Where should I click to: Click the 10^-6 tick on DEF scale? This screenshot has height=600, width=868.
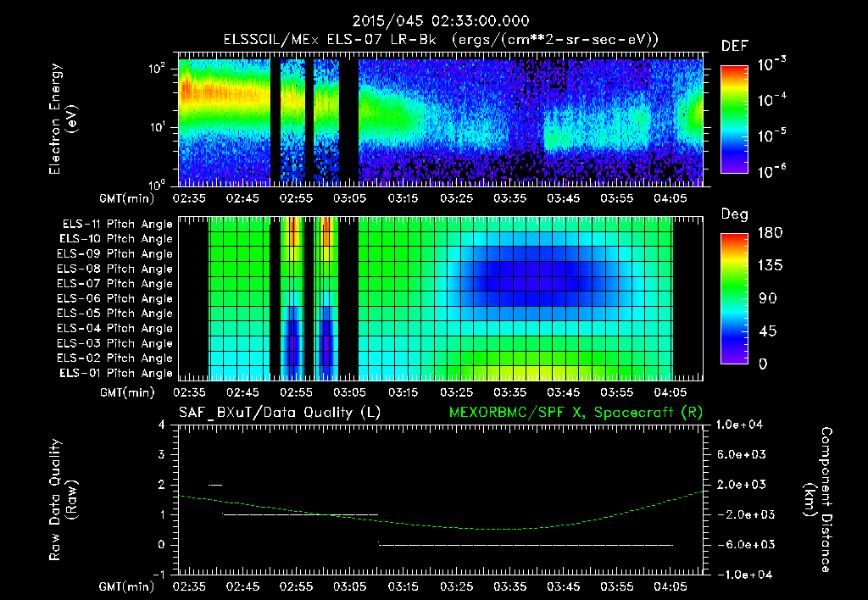coord(771,171)
